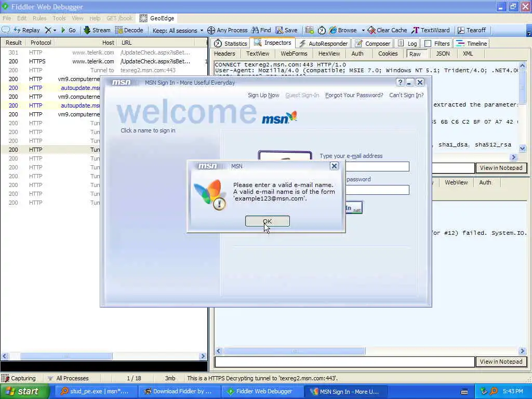Select the HTTPS www.telerik.com session row
Viewport: 532px width, 399px height.
tap(104, 61)
